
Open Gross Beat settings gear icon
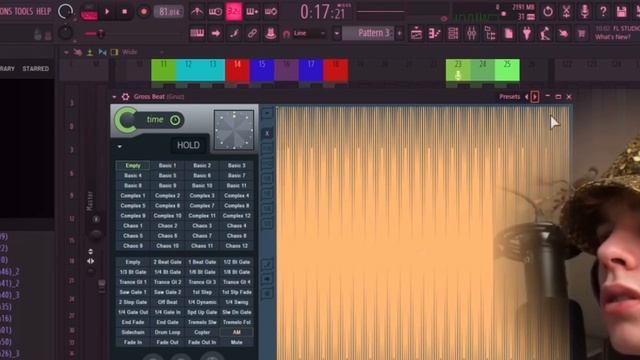125,97
